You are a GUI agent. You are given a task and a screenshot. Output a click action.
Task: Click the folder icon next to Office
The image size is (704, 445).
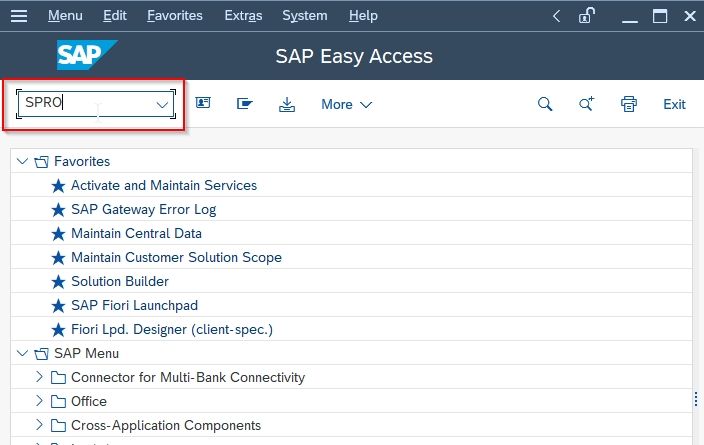tap(58, 401)
